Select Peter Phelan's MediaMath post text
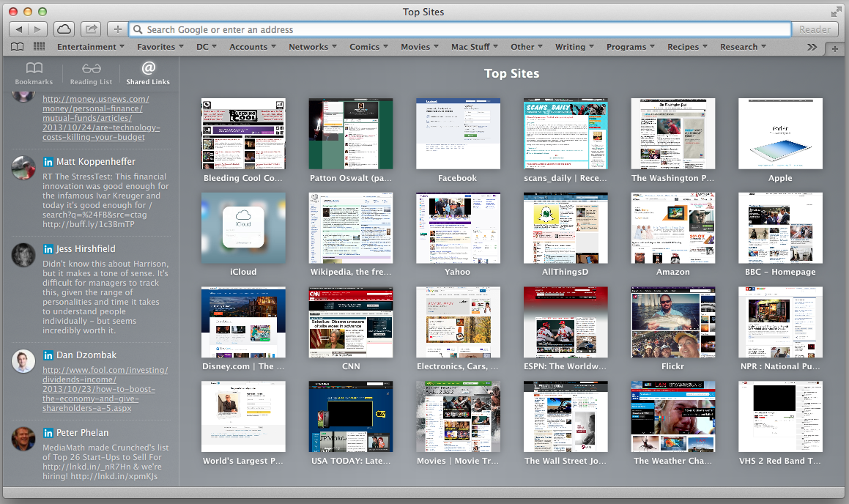Screen dimensions: 849x504 click(105, 462)
